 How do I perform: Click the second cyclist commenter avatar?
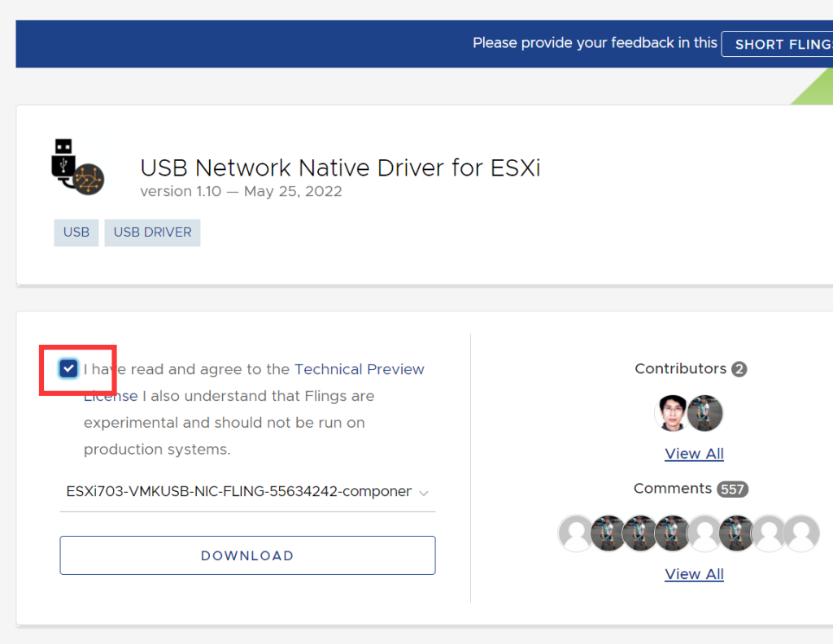(640, 533)
